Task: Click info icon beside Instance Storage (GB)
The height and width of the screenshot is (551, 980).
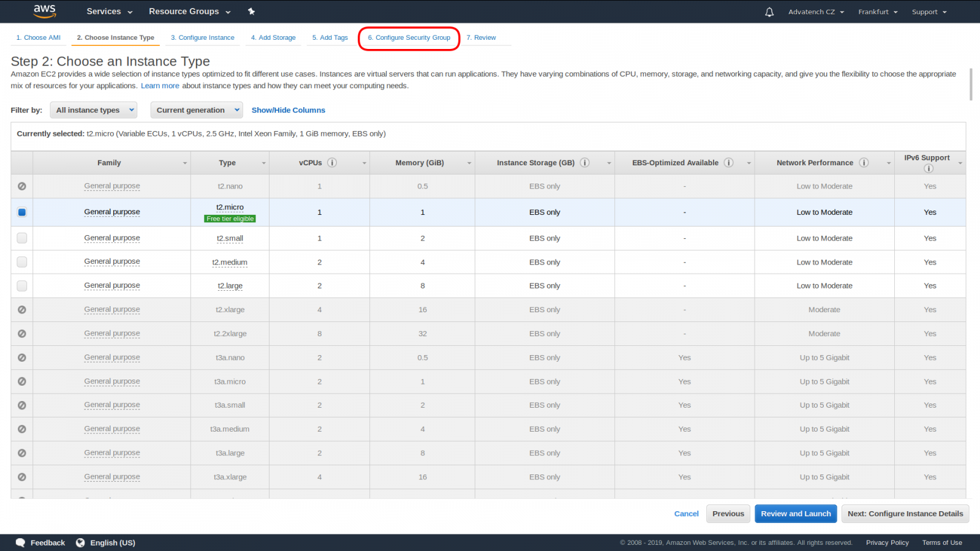Action: [585, 163]
